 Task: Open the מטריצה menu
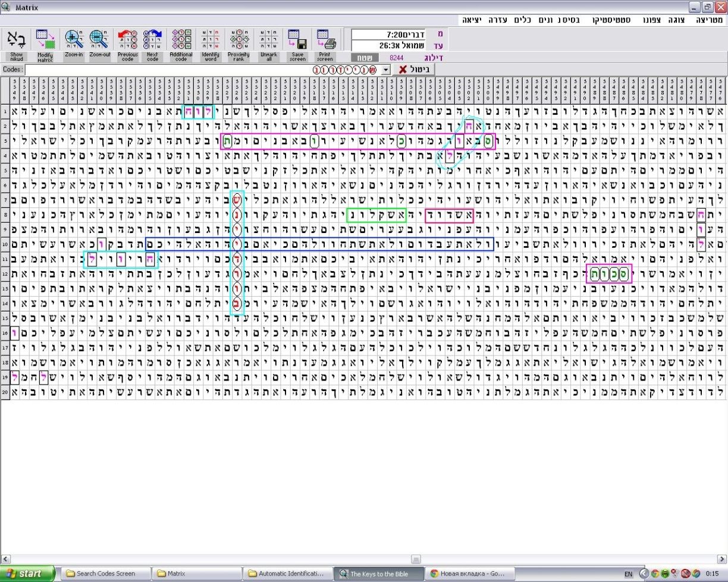[709, 20]
